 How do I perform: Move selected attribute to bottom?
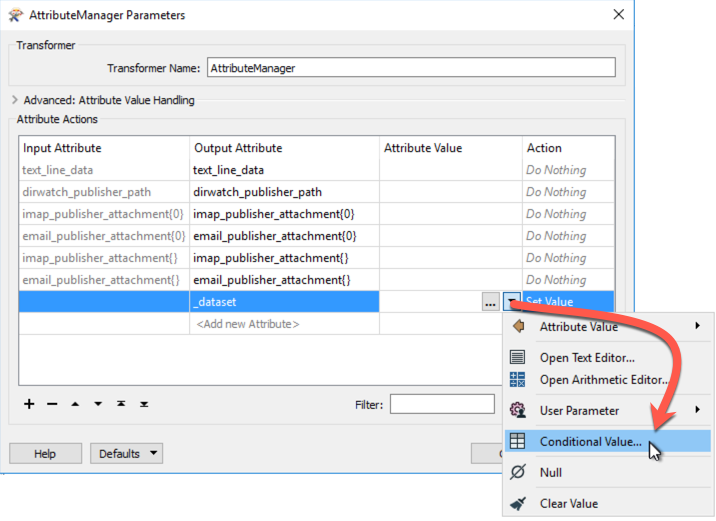pyautogui.click(x=144, y=404)
